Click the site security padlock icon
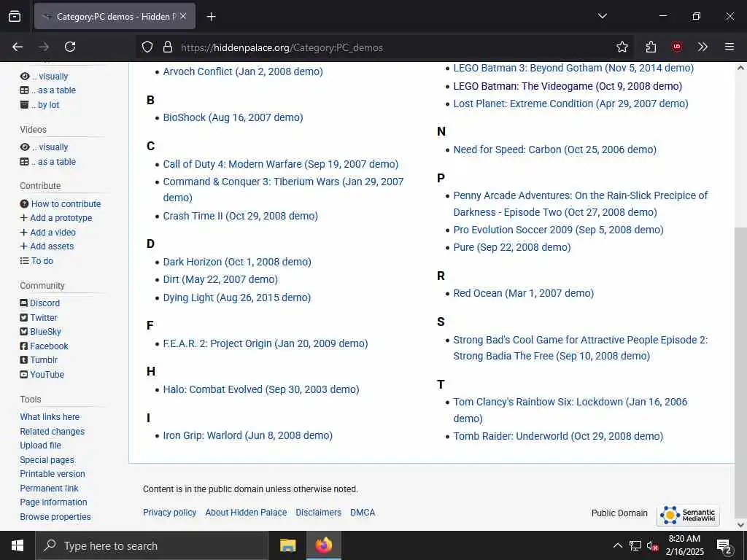Image resolution: width=747 pixels, height=560 pixels. point(167,47)
